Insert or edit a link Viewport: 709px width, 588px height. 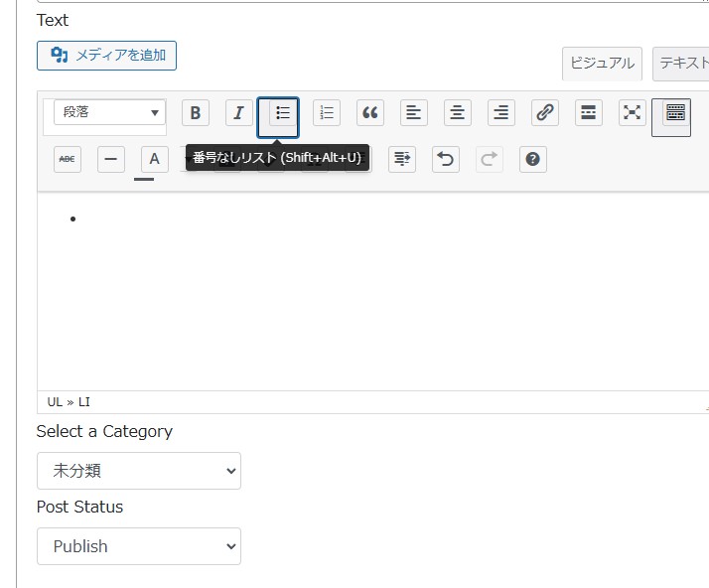pos(545,113)
